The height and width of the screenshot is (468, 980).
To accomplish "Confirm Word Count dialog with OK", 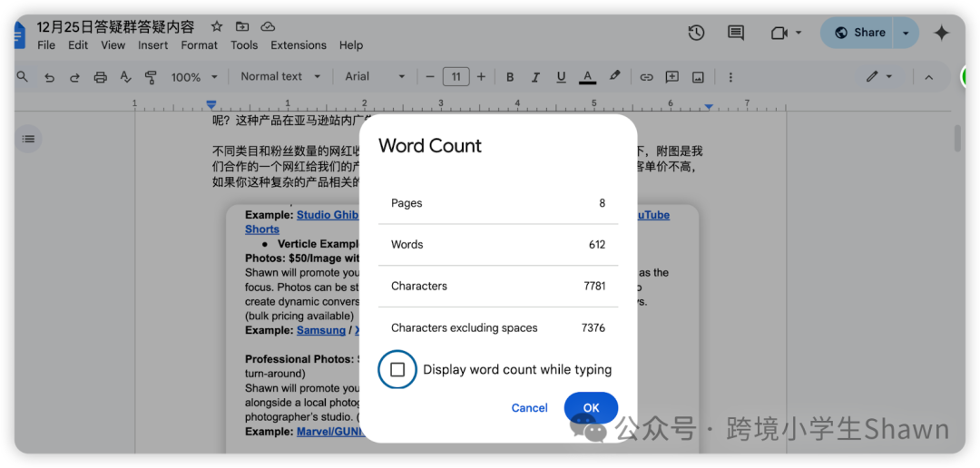I will [x=591, y=408].
